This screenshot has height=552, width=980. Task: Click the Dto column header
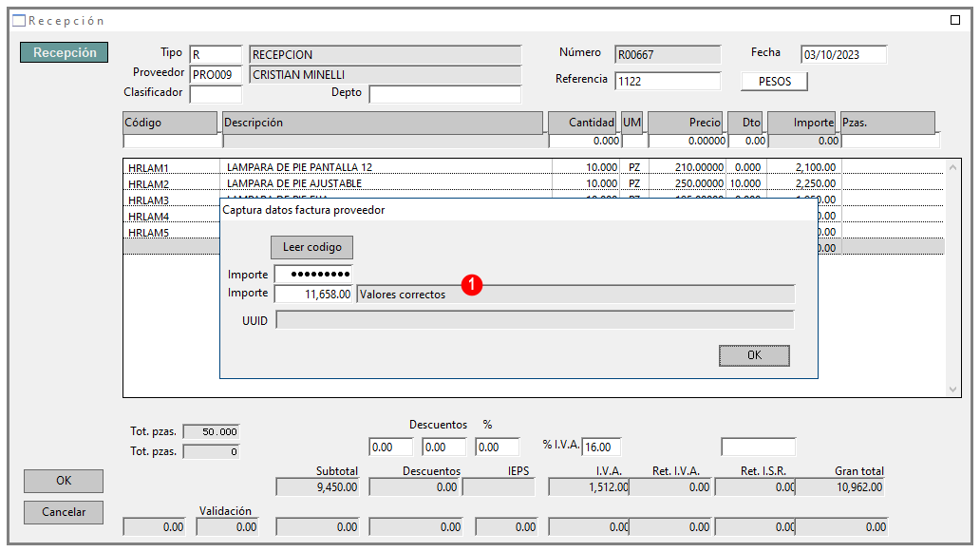[745, 123]
